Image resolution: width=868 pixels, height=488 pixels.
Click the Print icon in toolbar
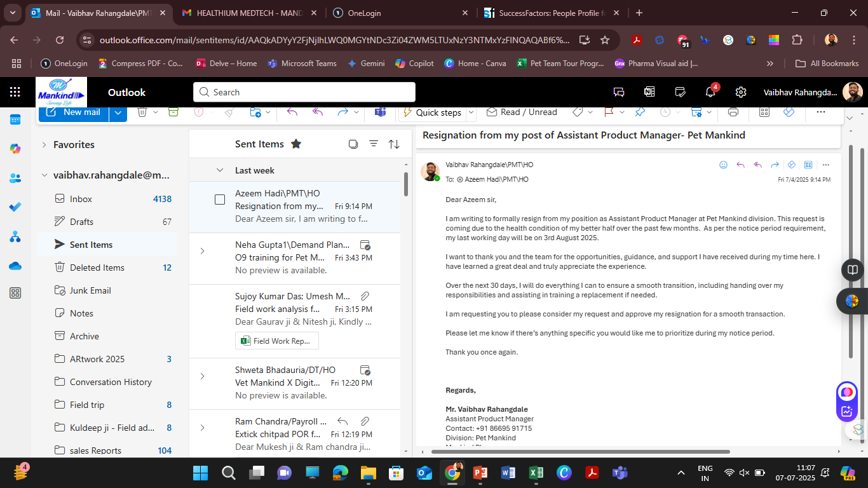click(733, 112)
